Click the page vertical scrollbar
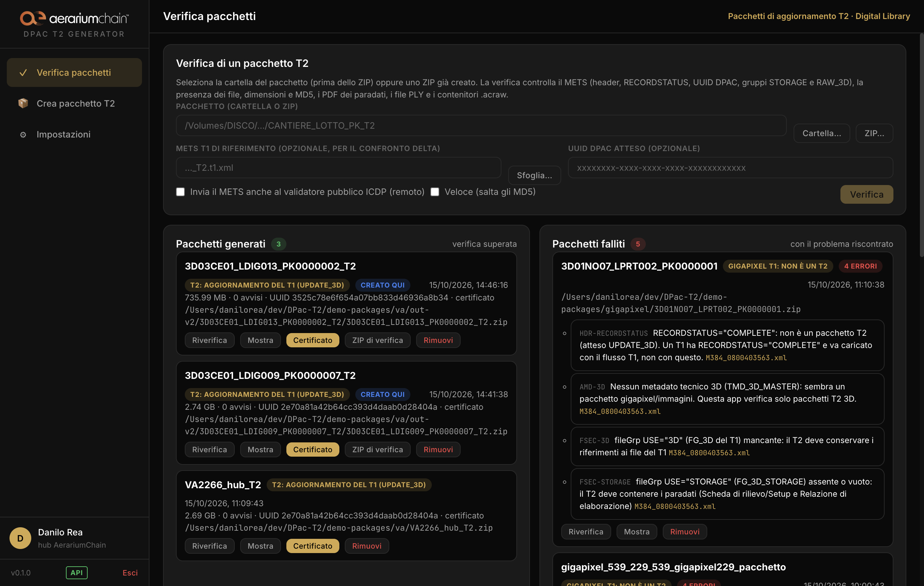The width and height of the screenshot is (924, 586). coord(921,146)
